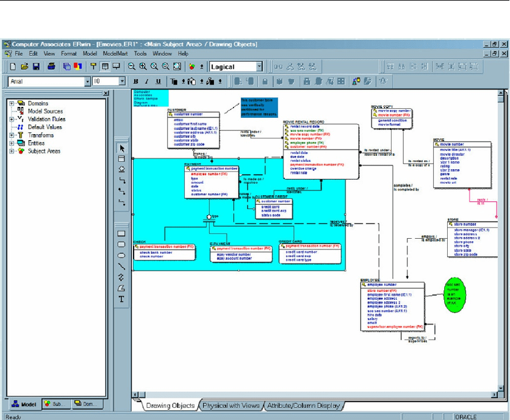Click the text color button
Image resolution: width=510 pixels, height=420 pixels.
[174, 82]
